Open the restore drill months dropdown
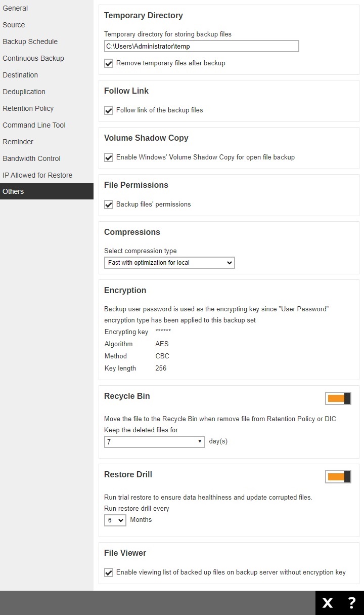This screenshot has width=364, height=615. tap(115, 520)
